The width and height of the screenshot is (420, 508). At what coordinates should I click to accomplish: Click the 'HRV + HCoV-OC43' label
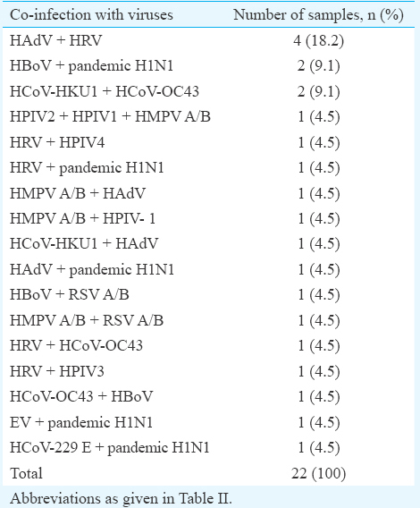point(77,345)
